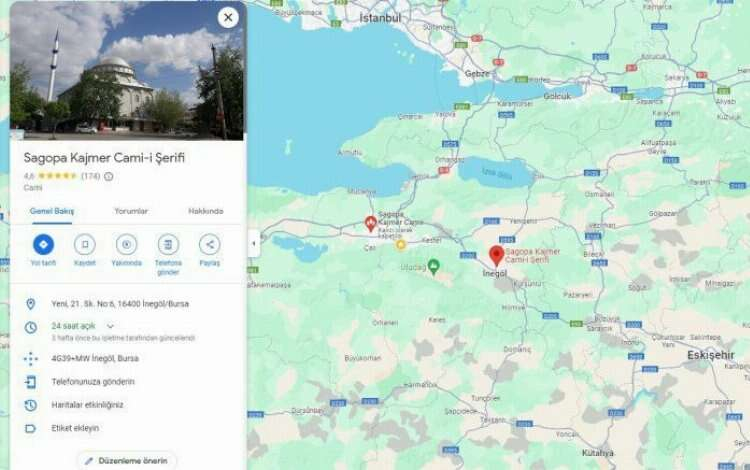
Task: Open the mosque photo thumbnail
Action: (x=127, y=71)
